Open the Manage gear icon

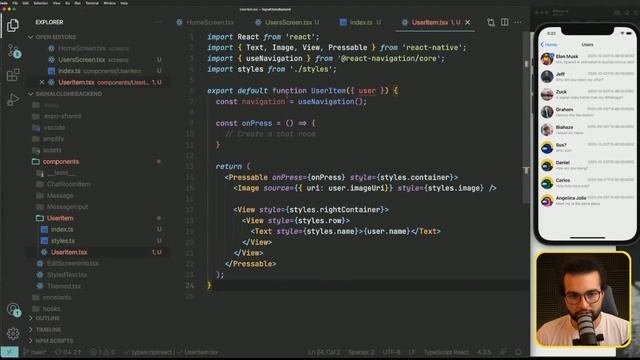point(13,333)
